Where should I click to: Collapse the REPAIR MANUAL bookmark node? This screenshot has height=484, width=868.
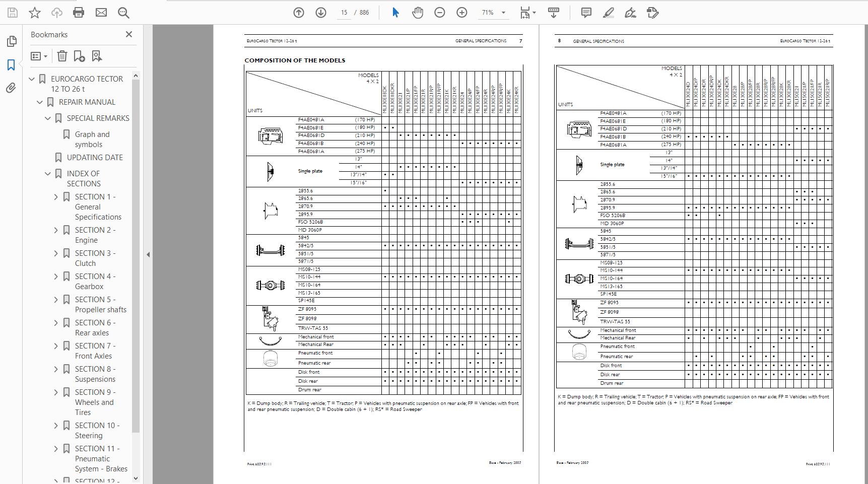[40, 102]
